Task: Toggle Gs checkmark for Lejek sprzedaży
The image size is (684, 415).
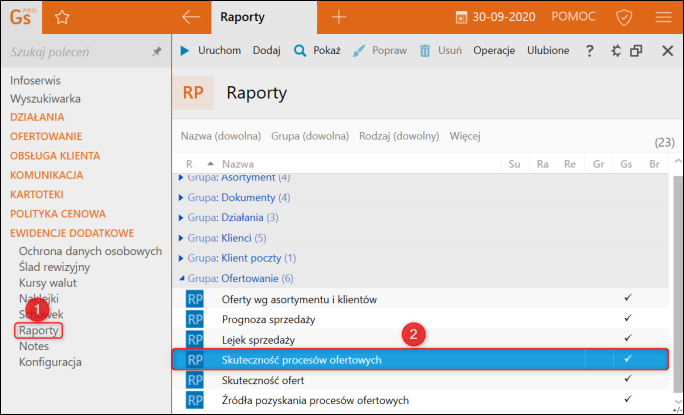Action: pos(627,339)
